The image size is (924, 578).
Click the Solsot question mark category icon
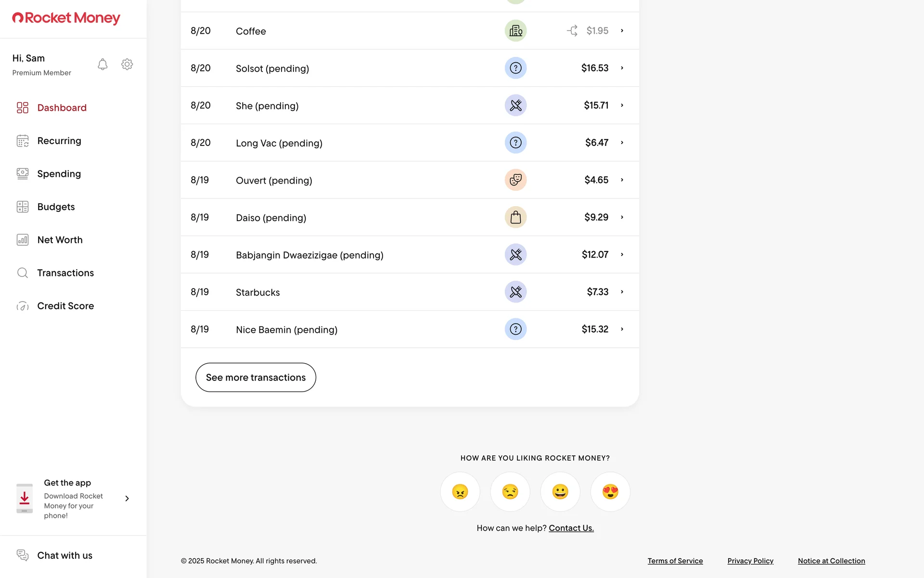[515, 68]
